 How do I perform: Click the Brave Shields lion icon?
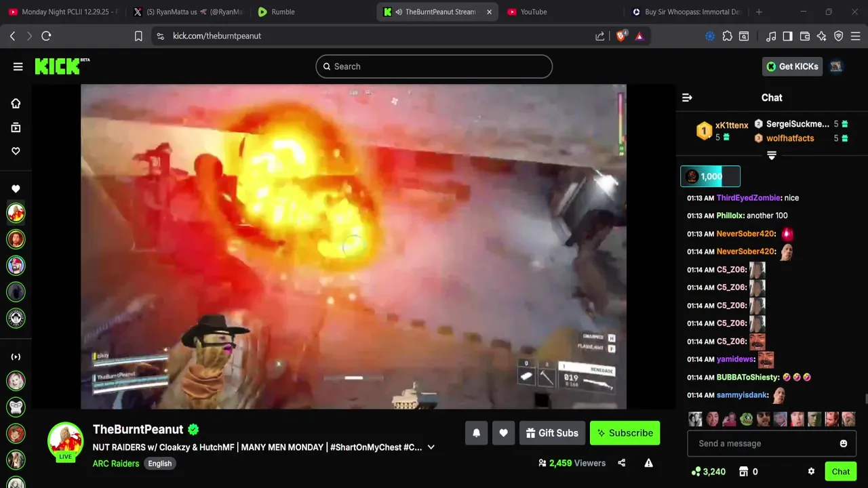click(620, 36)
